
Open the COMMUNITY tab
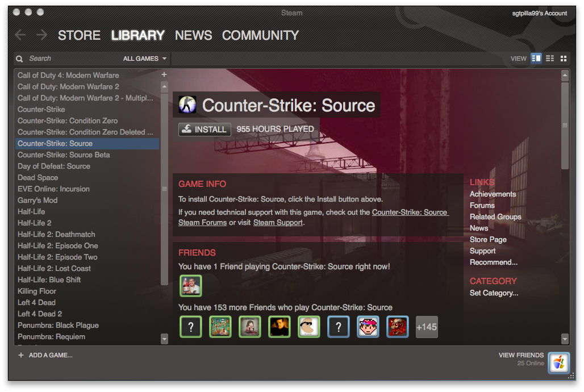pos(260,35)
